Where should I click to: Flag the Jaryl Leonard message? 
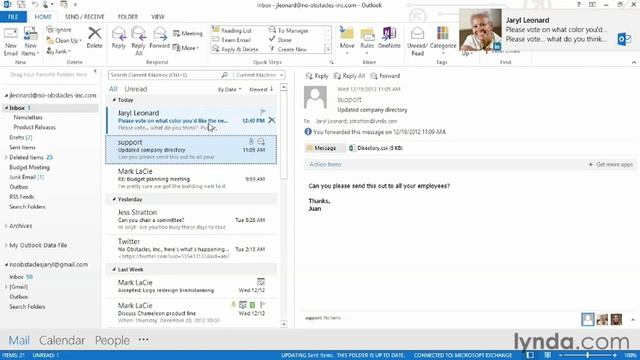point(263,112)
